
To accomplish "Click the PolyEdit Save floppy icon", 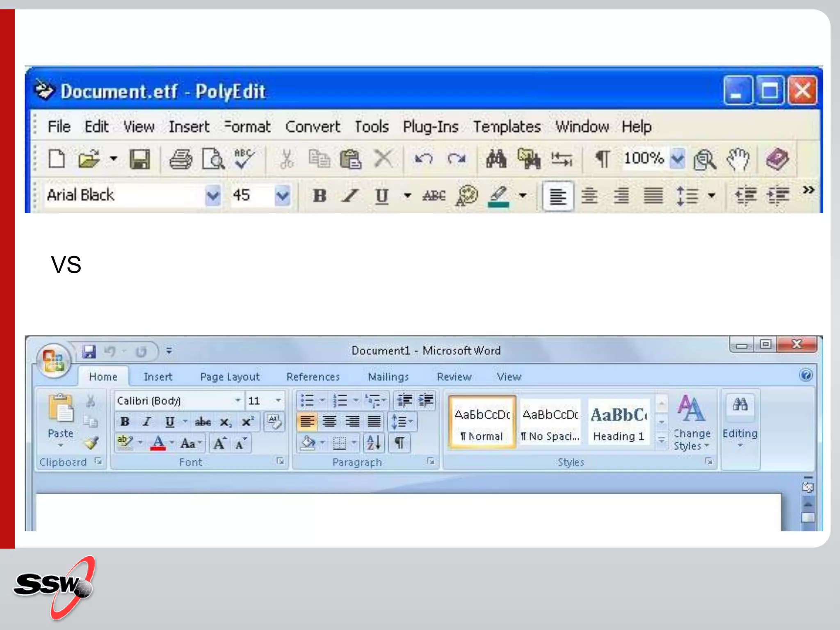I will coord(140,159).
